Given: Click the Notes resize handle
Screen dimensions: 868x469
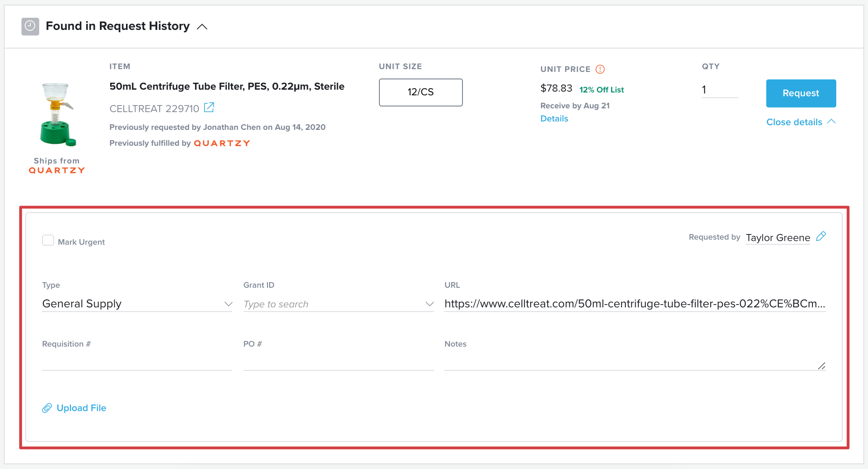Looking at the screenshot, I should click(822, 366).
